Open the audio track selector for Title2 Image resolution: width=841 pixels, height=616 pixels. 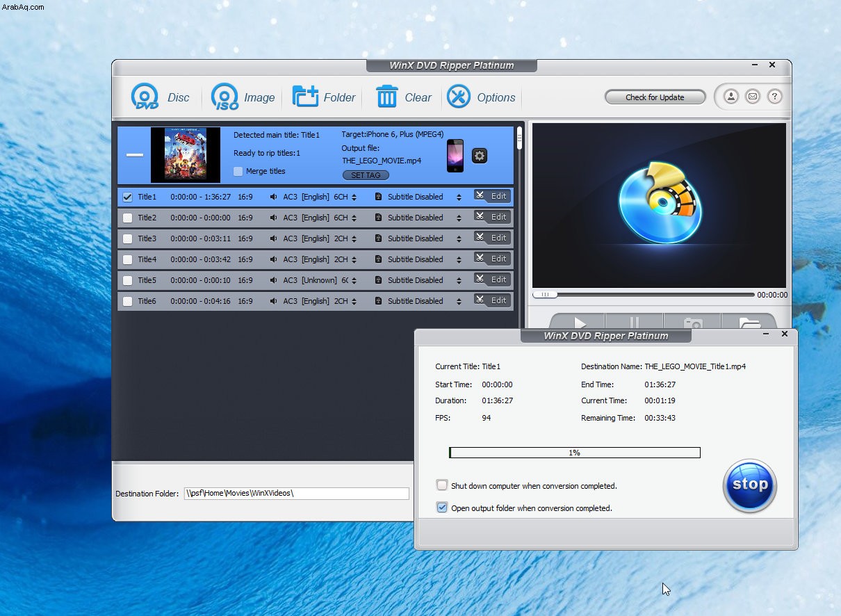354,218
